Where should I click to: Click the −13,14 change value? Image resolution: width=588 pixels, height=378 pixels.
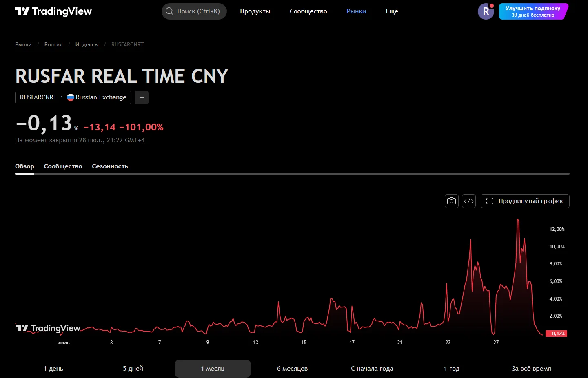[x=100, y=128]
